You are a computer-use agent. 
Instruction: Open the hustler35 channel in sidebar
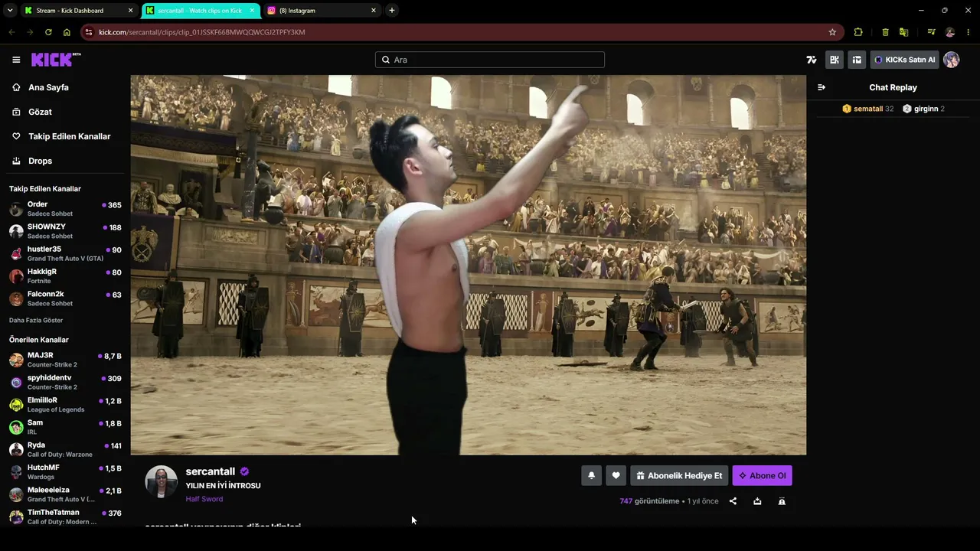pos(65,253)
